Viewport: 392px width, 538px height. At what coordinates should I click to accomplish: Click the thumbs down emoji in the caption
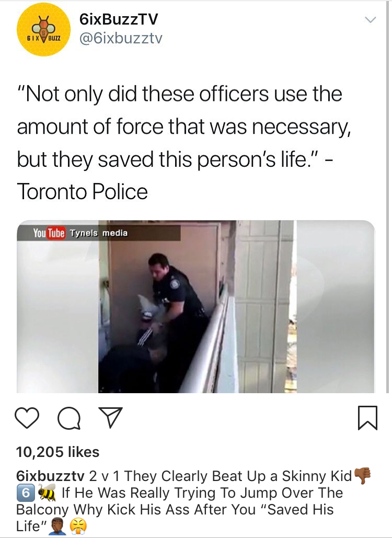(362, 476)
